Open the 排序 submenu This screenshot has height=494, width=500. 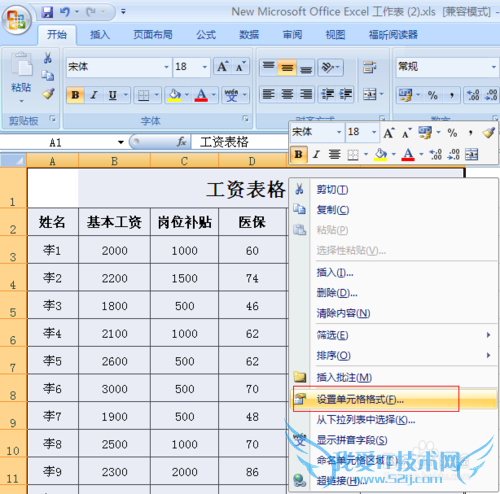click(x=394, y=355)
